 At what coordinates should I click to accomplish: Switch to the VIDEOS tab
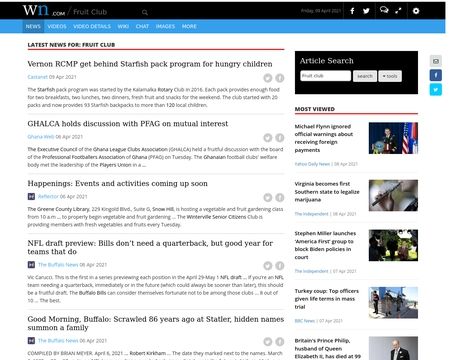(57, 26)
